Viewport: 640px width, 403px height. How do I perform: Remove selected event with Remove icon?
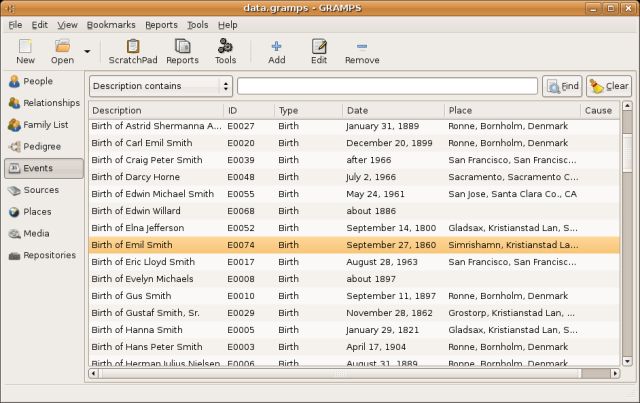361,51
